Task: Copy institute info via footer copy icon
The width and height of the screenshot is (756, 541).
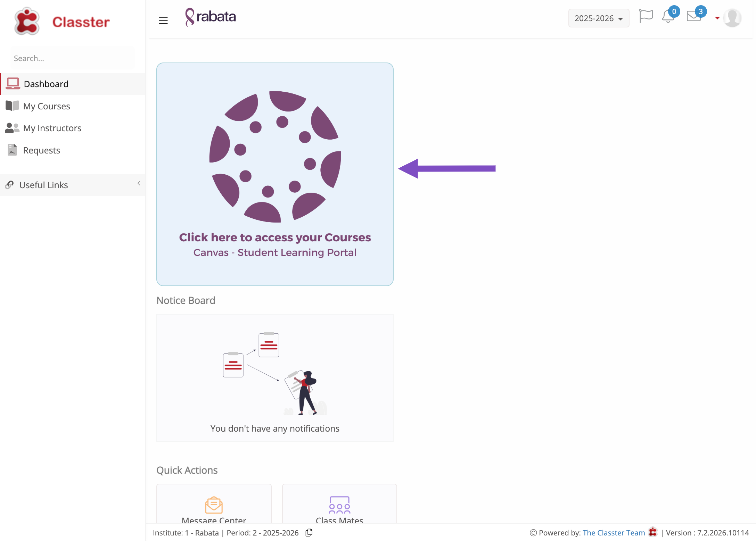Action: click(309, 532)
